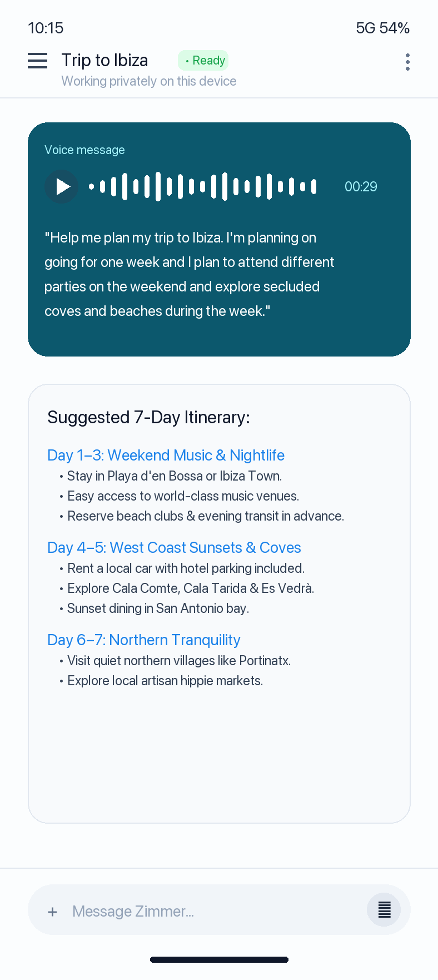Tap the voice message transcript text

(x=189, y=274)
